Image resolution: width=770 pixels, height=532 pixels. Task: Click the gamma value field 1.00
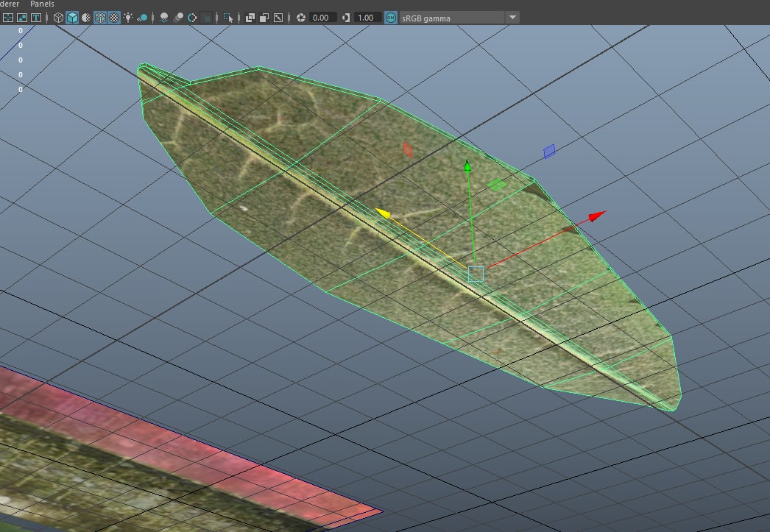368,18
